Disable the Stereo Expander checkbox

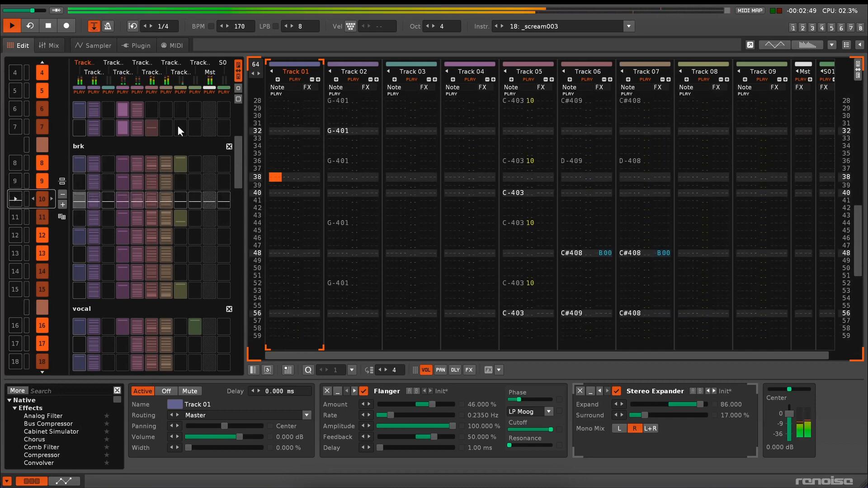[617, 391]
